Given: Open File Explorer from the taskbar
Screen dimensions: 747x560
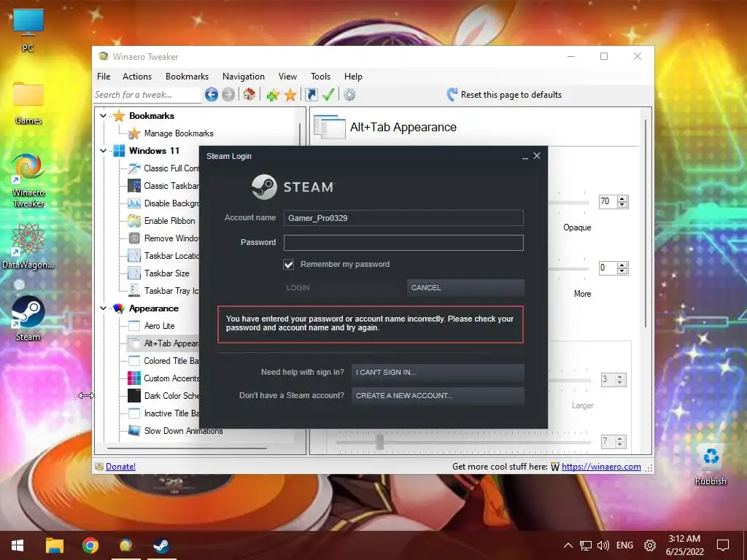Looking at the screenshot, I should [54, 545].
